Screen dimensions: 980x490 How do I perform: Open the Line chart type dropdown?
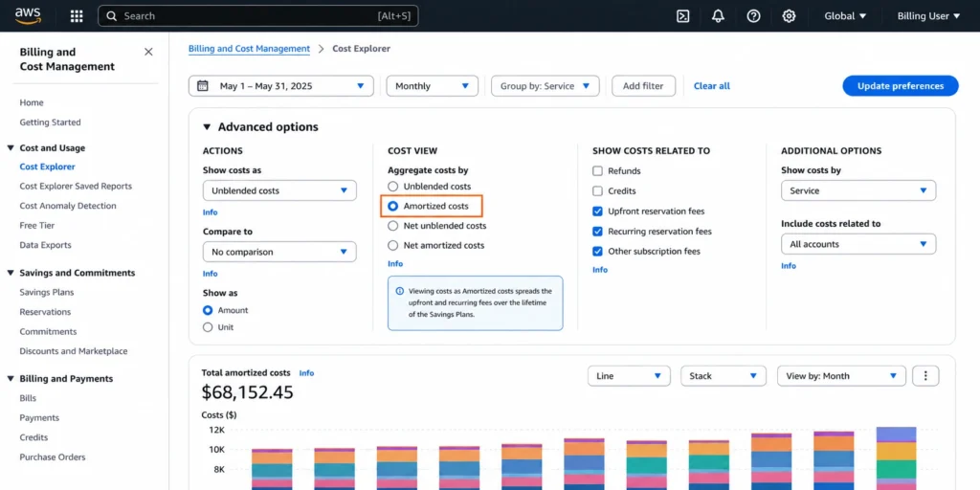629,375
